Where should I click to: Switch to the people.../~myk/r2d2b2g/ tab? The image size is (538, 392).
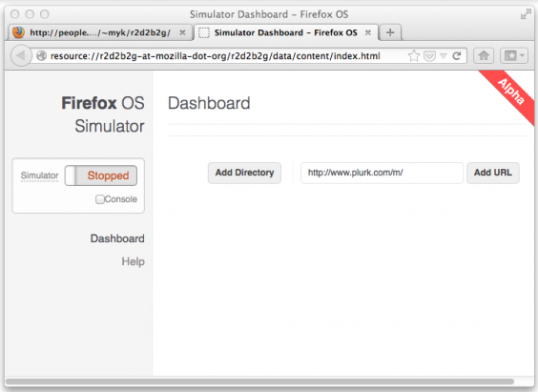[100, 32]
